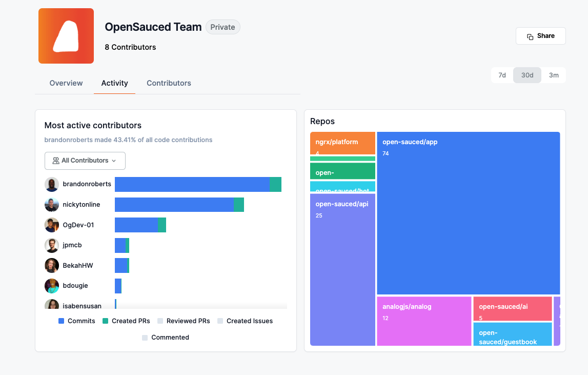The height and width of the screenshot is (375, 588).
Task: Click OgDev-01's avatar
Action: tap(52, 225)
